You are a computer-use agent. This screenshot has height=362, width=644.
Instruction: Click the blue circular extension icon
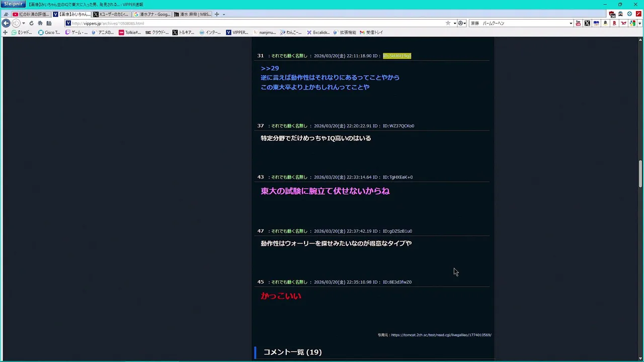pos(629,14)
